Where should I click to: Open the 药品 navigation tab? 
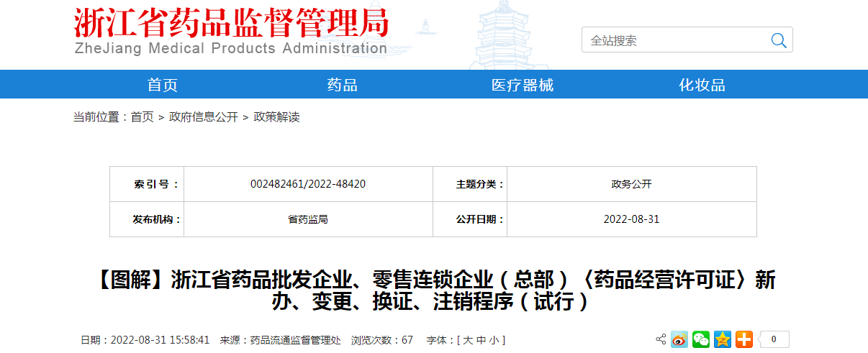click(343, 85)
